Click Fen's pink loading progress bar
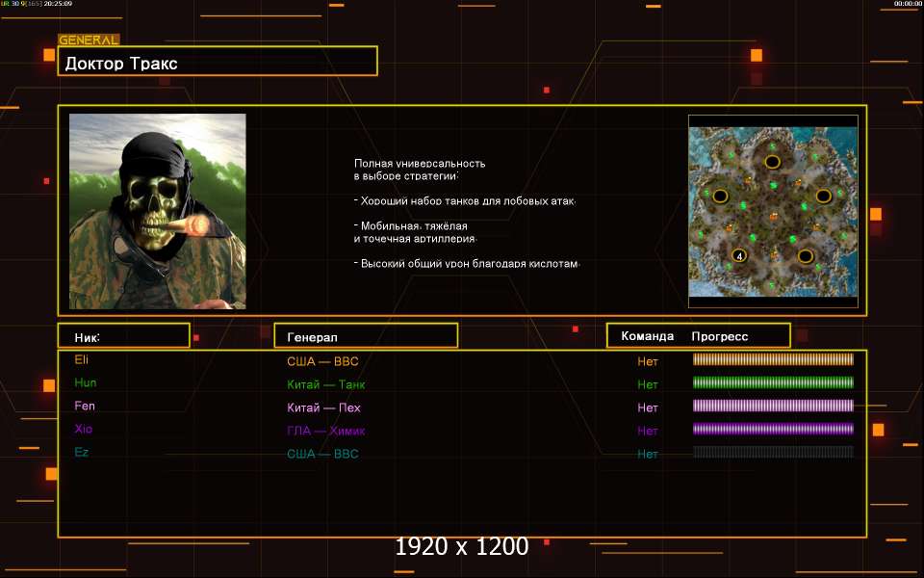This screenshot has width=924, height=578. (x=773, y=406)
